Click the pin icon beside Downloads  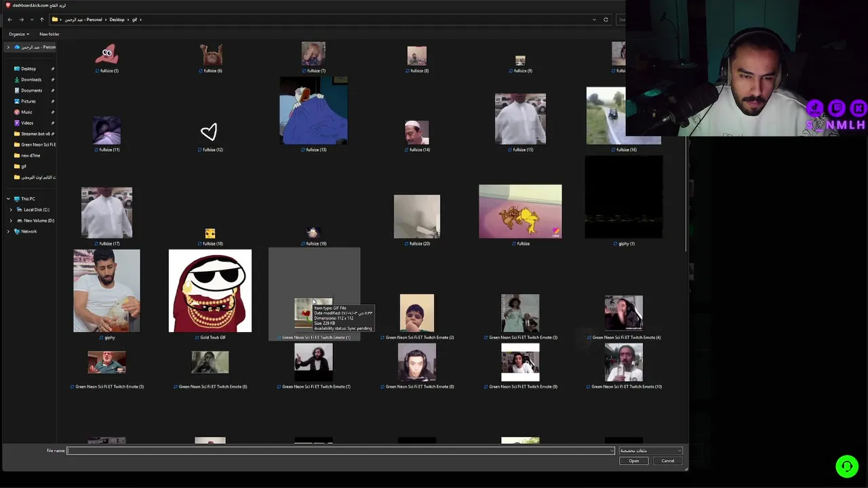(52, 79)
